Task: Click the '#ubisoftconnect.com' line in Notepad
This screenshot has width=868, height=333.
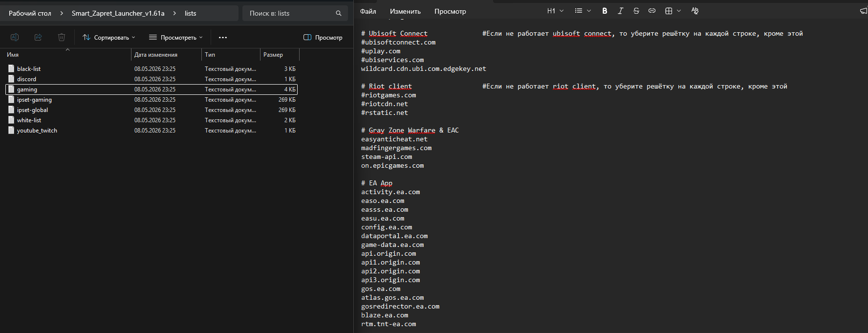Action: [398, 42]
